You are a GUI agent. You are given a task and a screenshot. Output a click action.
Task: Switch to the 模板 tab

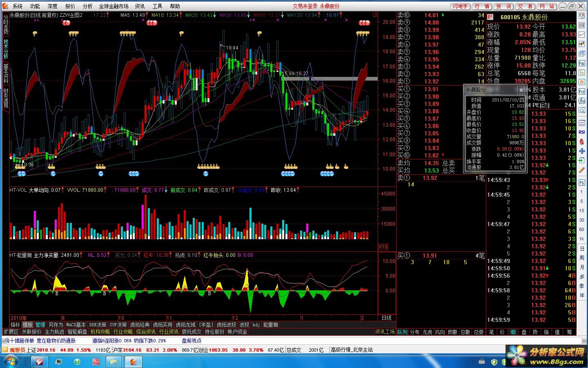tap(28, 325)
